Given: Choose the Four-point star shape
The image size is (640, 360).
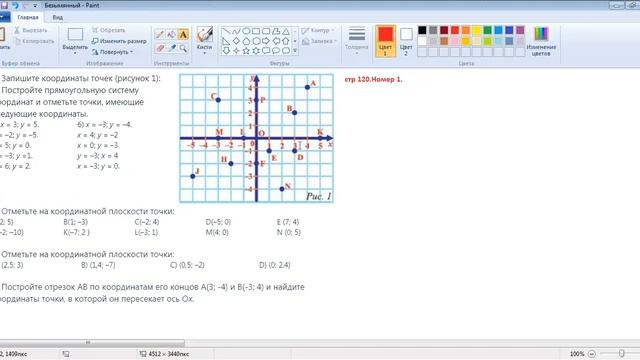Looking at the screenshot, I should click(x=236, y=51).
